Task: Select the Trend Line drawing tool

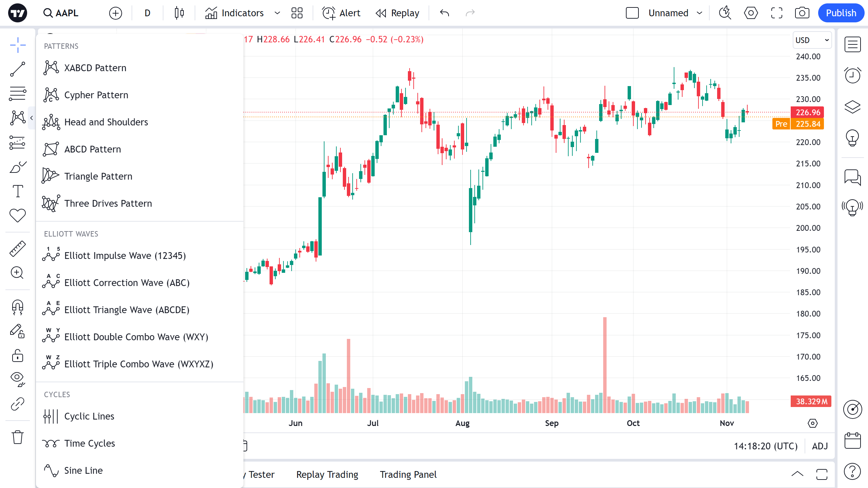Action: coord(17,69)
